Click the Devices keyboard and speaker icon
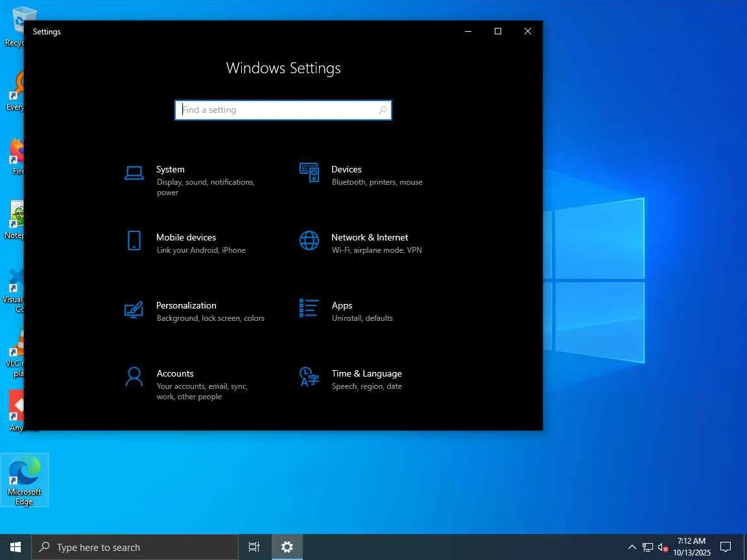The image size is (747, 560). pyautogui.click(x=309, y=172)
